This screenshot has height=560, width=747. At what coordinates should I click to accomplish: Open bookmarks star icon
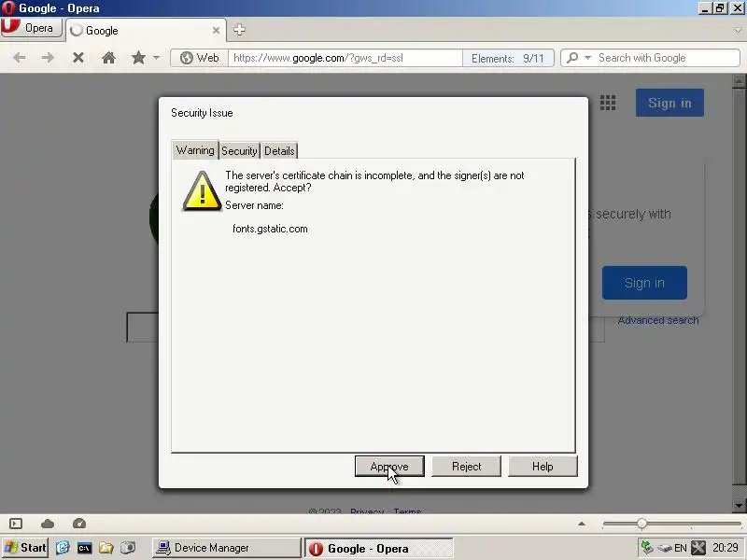click(x=138, y=58)
